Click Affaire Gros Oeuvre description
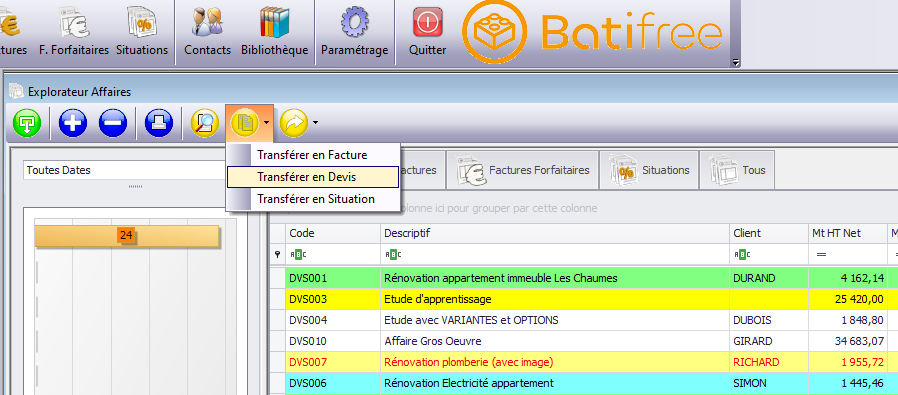Screen dimensions: 898x395 point(432,341)
